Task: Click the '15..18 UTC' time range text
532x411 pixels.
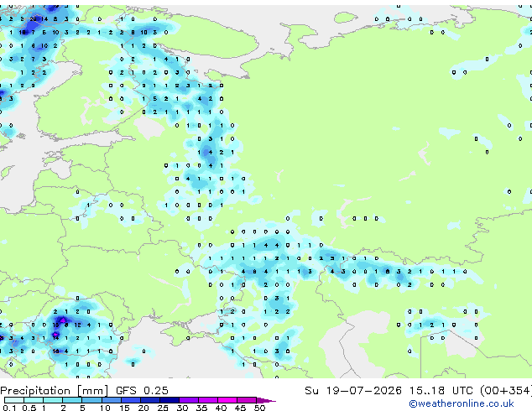Action: pos(441,391)
